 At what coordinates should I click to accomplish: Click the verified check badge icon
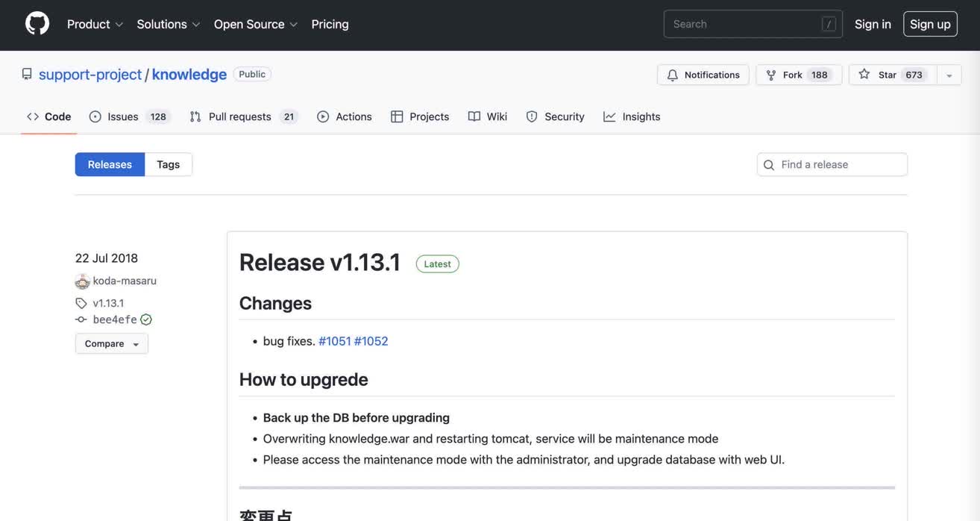point(146,319)
